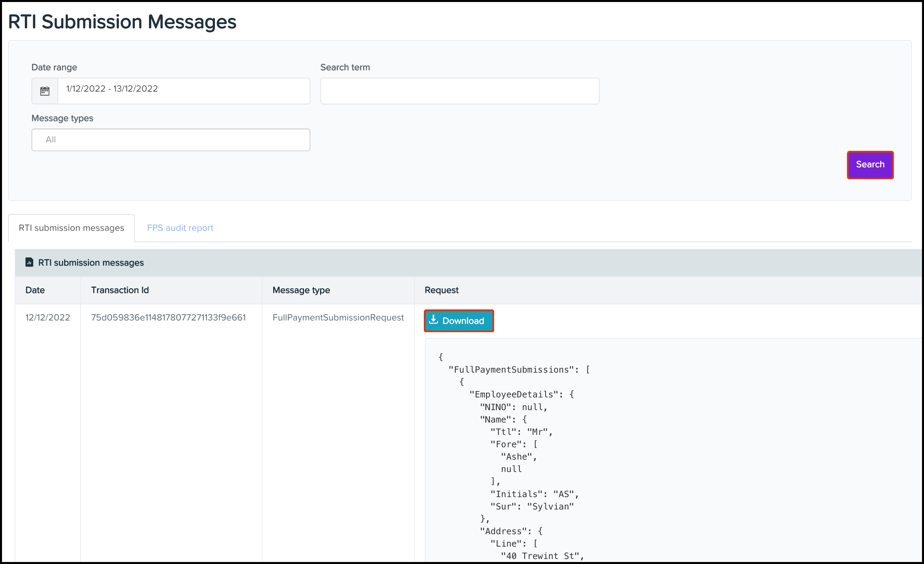924x564 pixels.
Task: Click the download arrow icon in Download button
Action: (433, 320)
